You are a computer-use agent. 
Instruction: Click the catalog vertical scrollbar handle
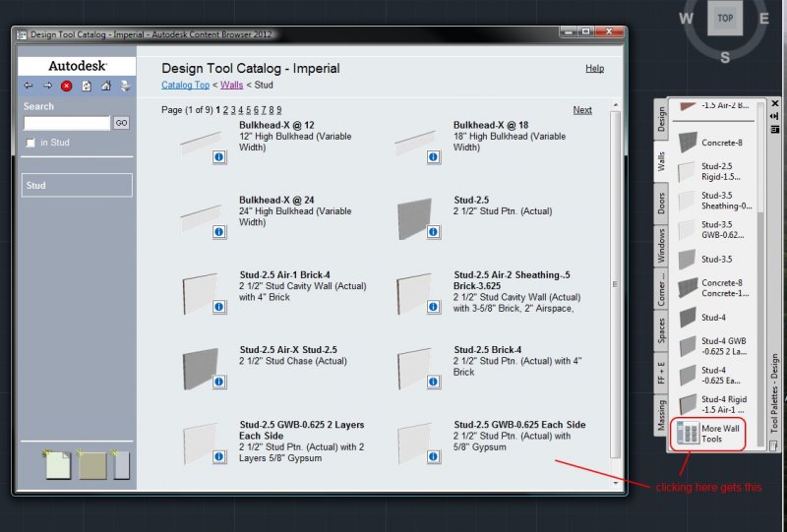[x=616, y=284]
